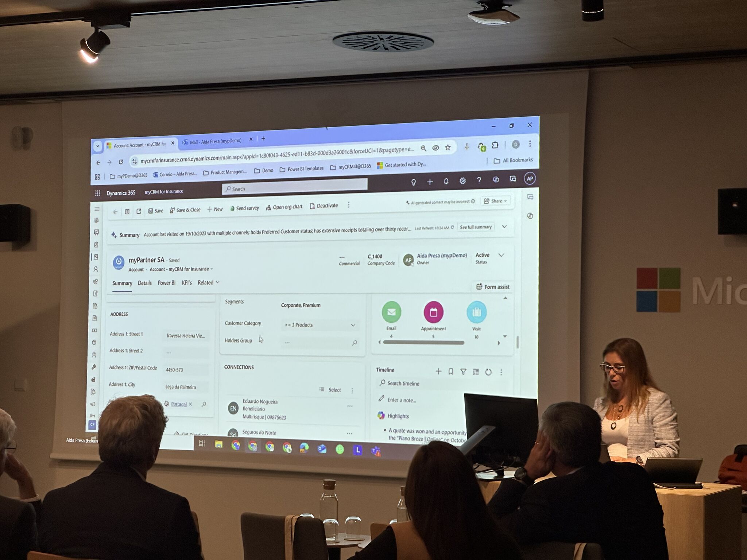Viewport: 747px width, 560px height.
Task: Open form selector Account - myCRM for Insurance
Action: (181, 269)
